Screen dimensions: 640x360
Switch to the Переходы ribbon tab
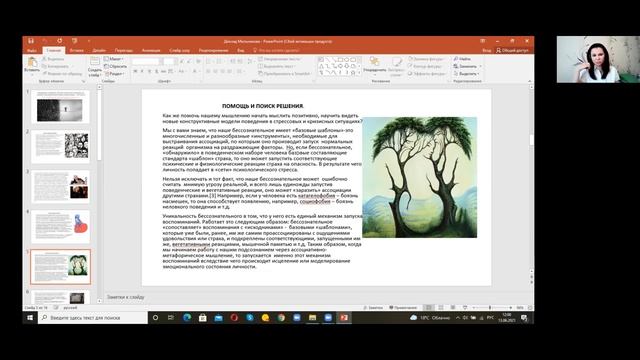[x=123, y=51]
